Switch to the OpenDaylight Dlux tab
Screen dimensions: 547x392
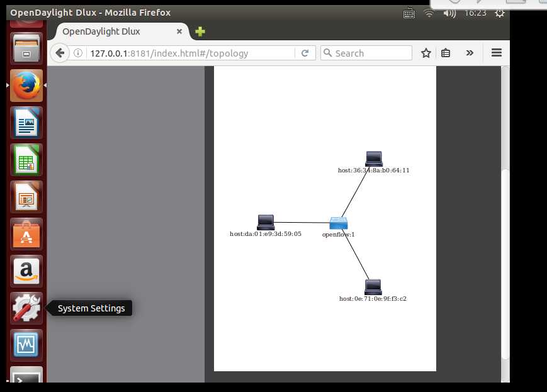122,31
